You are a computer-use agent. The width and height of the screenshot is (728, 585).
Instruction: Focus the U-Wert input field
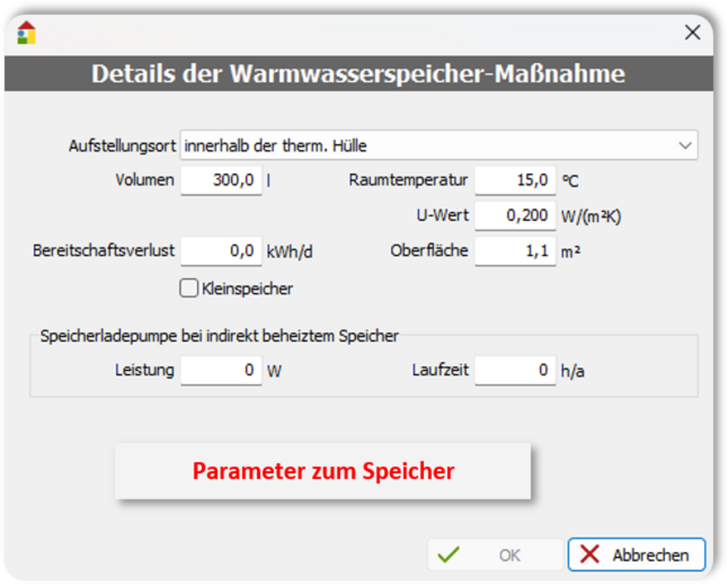(515, 216)
